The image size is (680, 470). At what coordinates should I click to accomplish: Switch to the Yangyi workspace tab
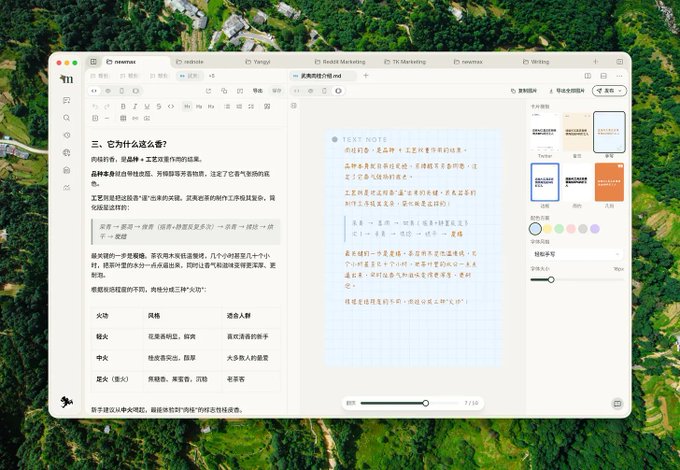pyautogui.click(x=258, y=62)
